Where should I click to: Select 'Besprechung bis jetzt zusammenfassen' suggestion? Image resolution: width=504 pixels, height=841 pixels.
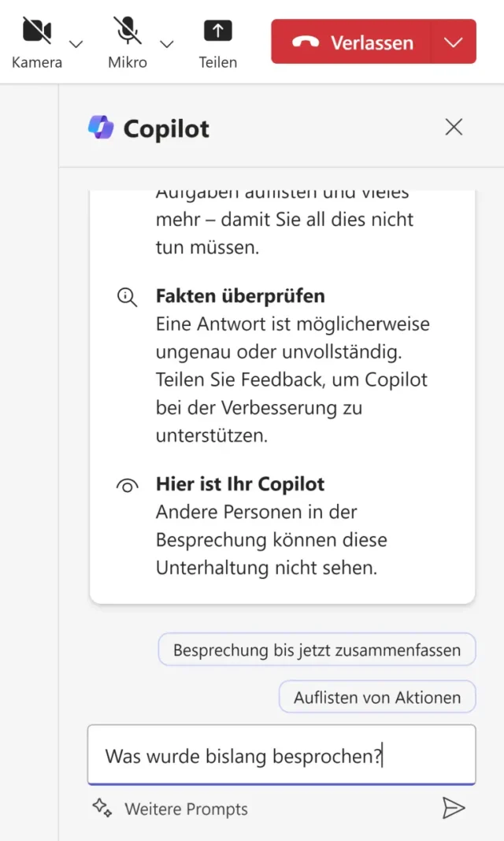tap(317, 650)
